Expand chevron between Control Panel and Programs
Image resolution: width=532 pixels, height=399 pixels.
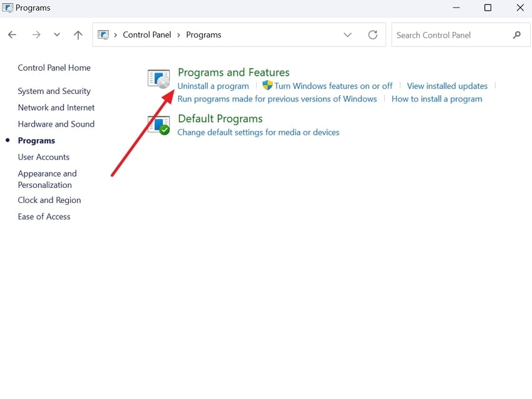click(178, 35)
